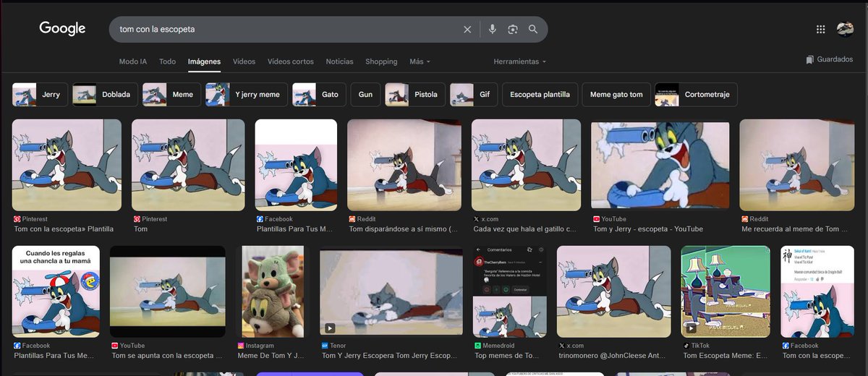Viewport: 868px width, 376px height.
Task: Click 'Tom disparándose a sí mismo' title link
Action: (403, 229)
